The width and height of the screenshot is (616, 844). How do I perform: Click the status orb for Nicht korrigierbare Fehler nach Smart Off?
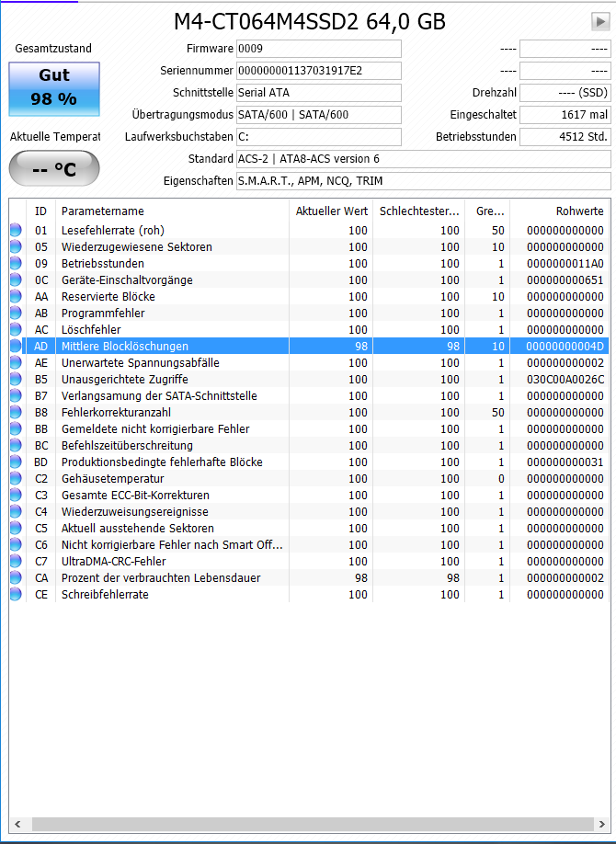[x=16, y=544]
